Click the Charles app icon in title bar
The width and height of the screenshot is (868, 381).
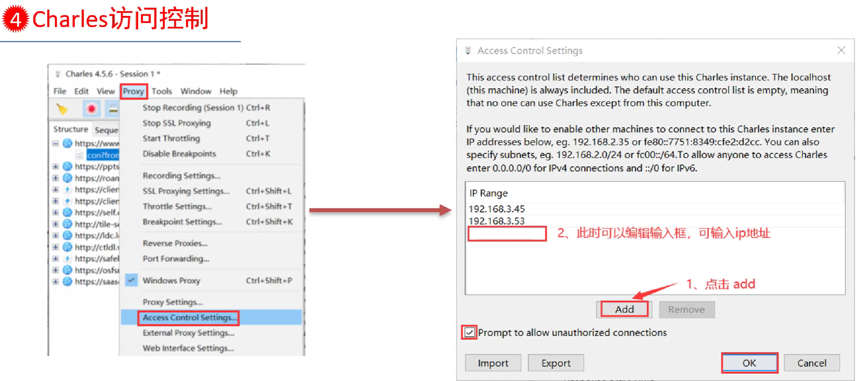point(58,74)
